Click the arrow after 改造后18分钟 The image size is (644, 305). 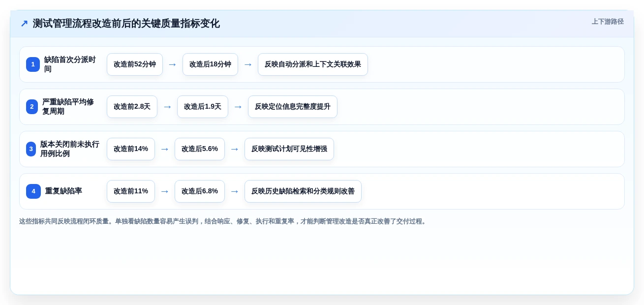(248, 64)
